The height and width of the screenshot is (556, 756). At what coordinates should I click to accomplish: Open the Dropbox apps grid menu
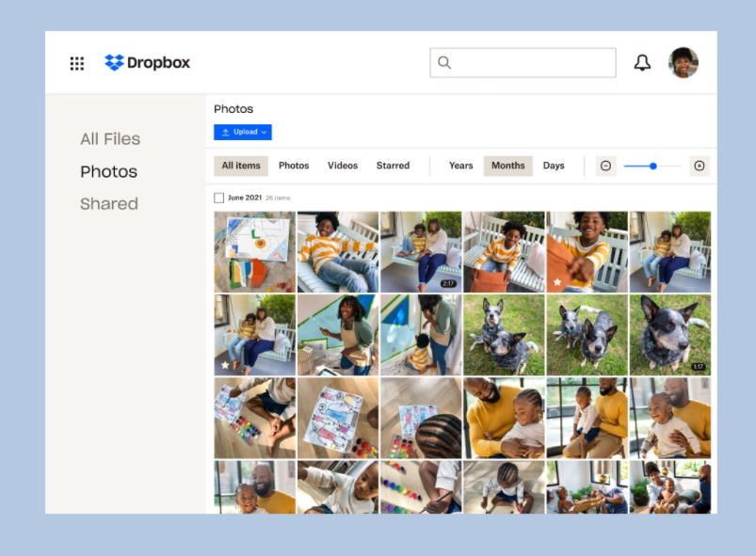76,63
